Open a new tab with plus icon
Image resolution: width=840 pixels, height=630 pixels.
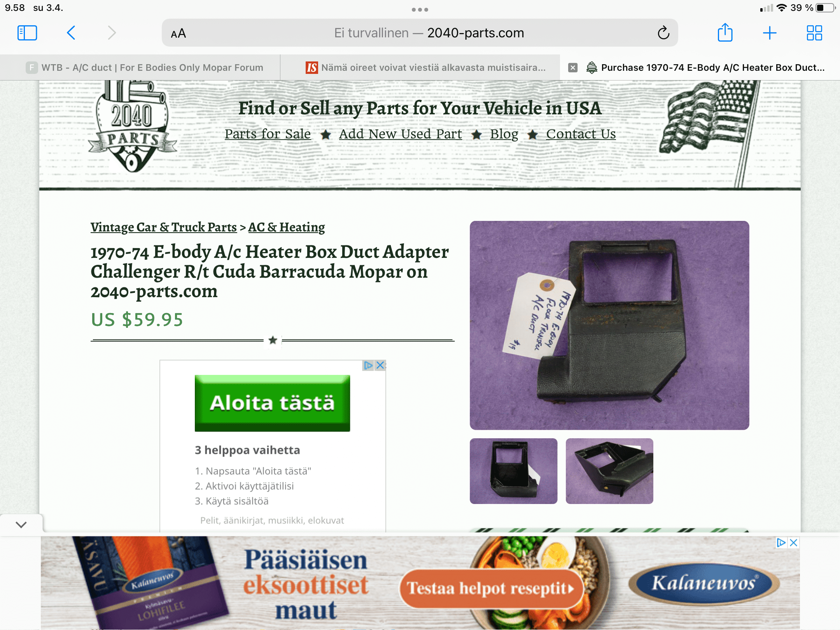(770, 33)
